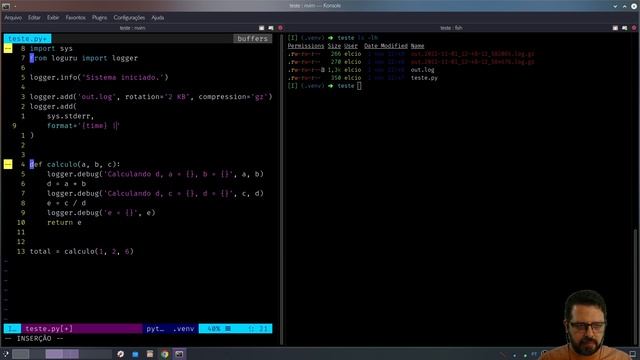Click the second red .log.gz filename
Viewport: 640px width, 360px height.
[472, 62]
